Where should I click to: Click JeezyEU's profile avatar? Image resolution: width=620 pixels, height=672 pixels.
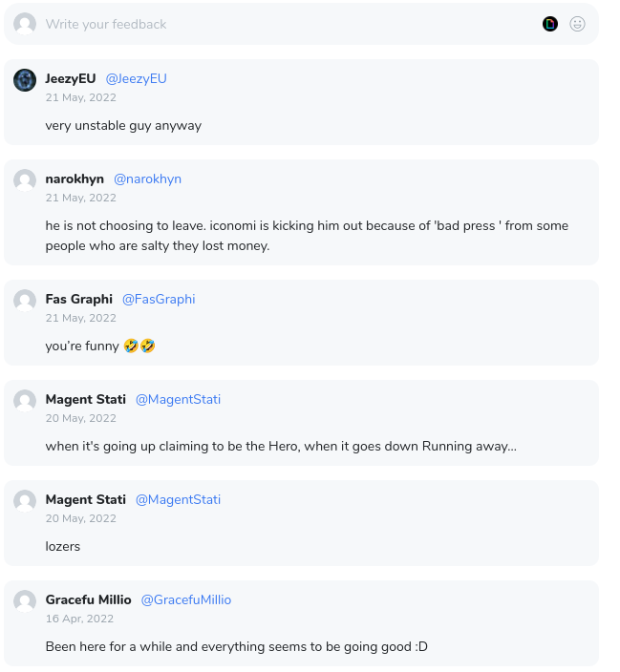coord(25,80)
